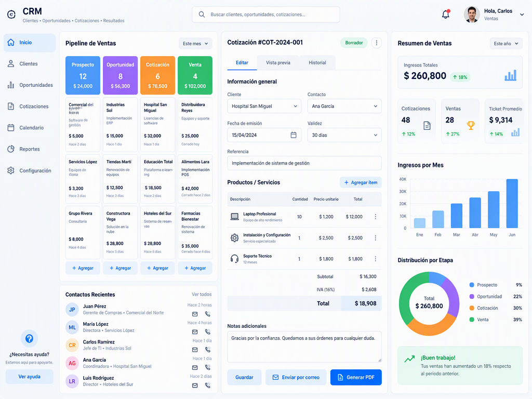Expand the Contacto dropdown

[344, 106]
